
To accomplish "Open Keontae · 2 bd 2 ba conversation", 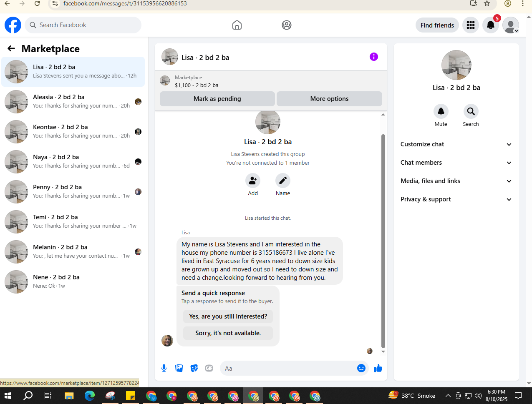I will coord(73,132).
